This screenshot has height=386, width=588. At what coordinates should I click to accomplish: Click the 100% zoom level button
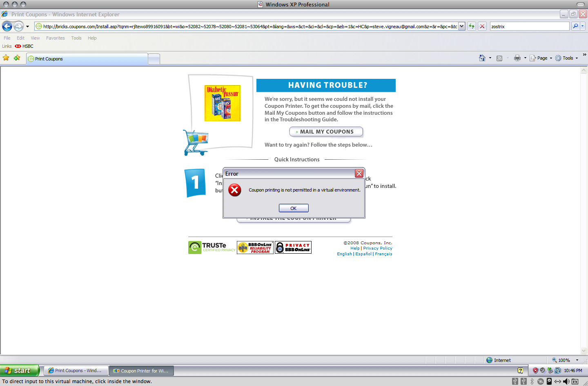561,360
